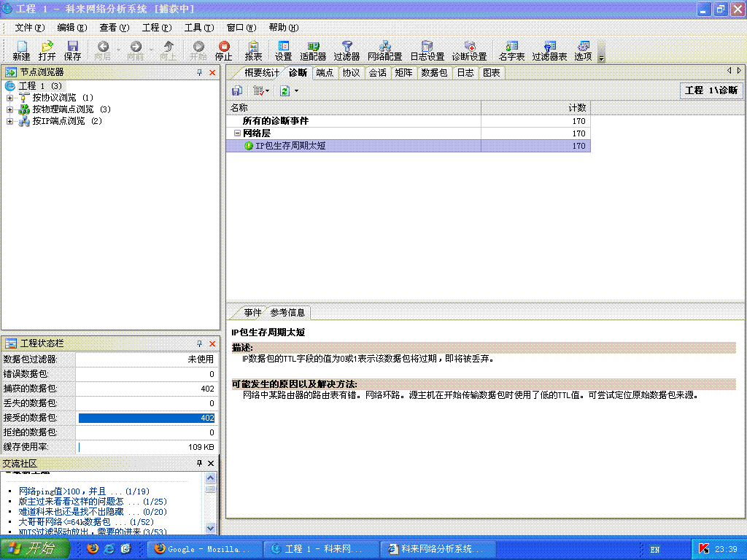Collapse the 网络层 diagnosis group
This screenshot has width=747, height=560.
237,133
